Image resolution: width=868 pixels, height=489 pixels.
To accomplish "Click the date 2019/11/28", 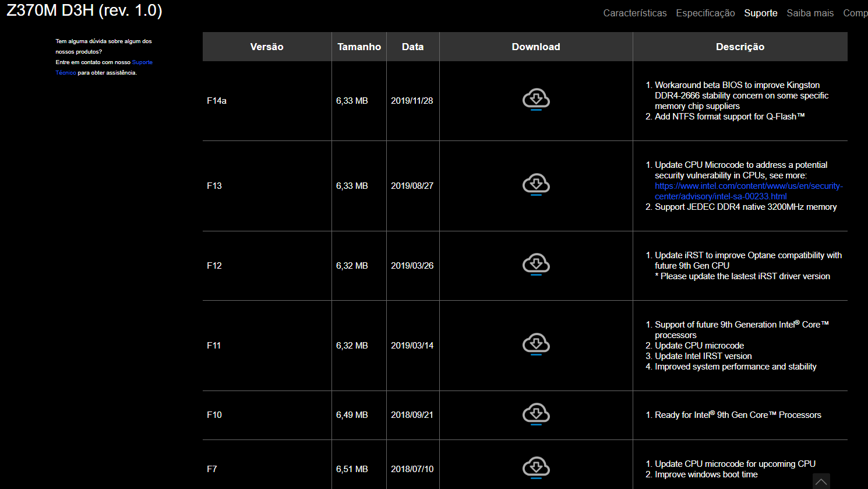I will [412, 101].
